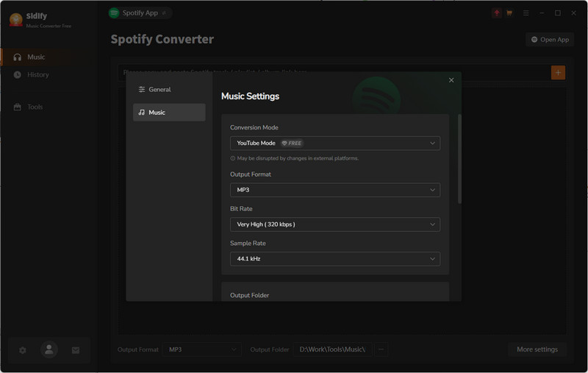Open the user profile avatar
This screenshot has width=588, height=373.
[x=49, y=349]
